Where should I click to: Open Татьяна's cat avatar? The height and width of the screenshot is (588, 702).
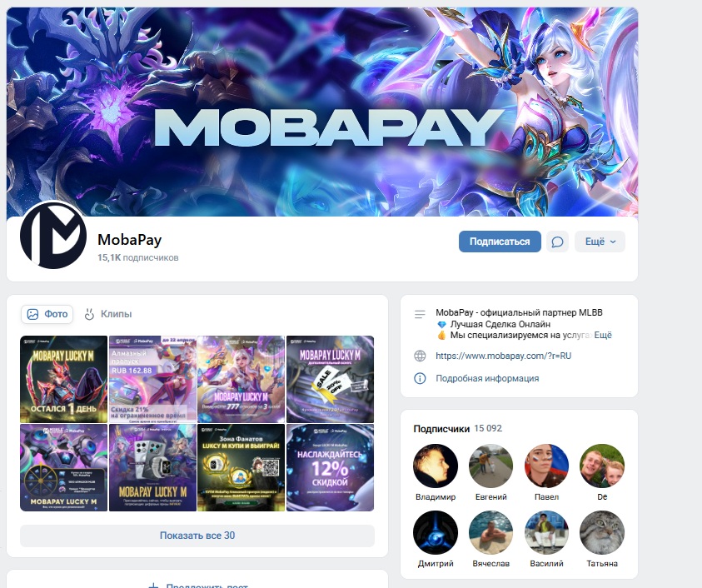pyautogui.click(x=602, y=532)
